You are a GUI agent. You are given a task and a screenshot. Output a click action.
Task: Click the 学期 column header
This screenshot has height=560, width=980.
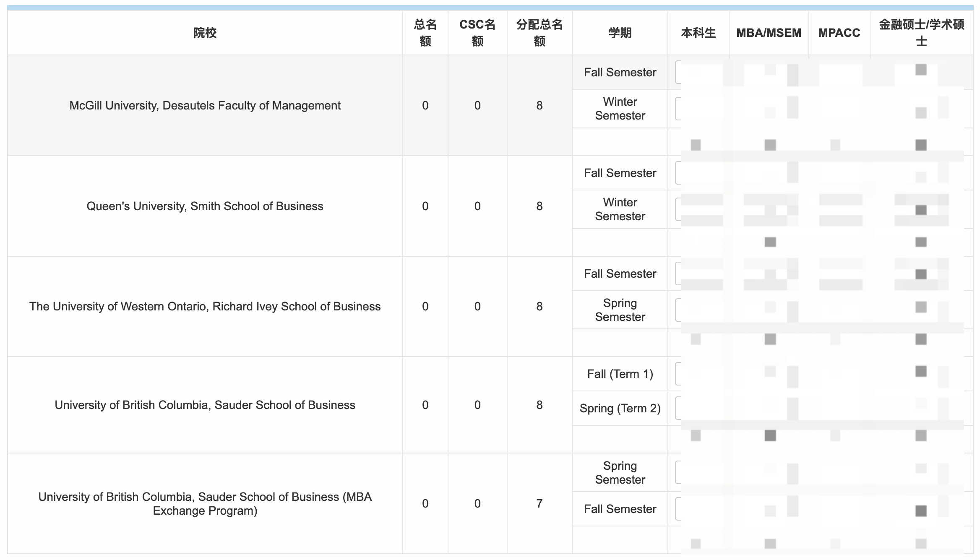pyautogui.click(x=620, y=33)
